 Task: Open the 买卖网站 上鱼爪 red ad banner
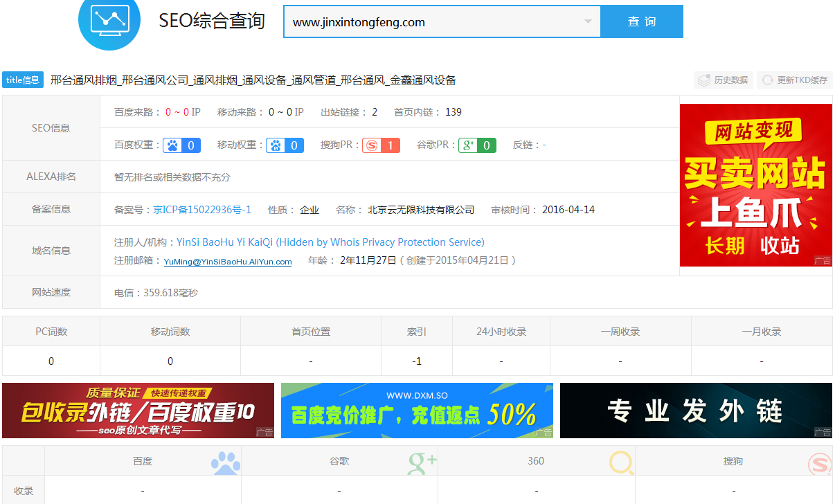[755, 185]
